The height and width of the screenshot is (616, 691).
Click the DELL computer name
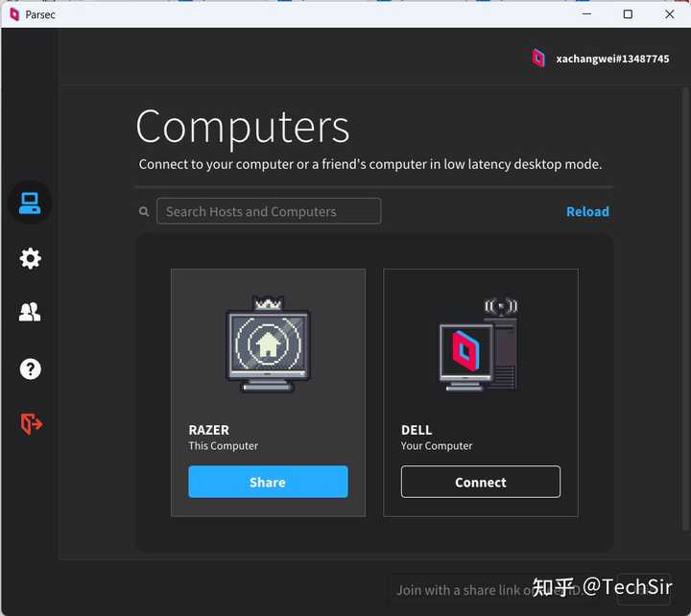click(417, 430)
